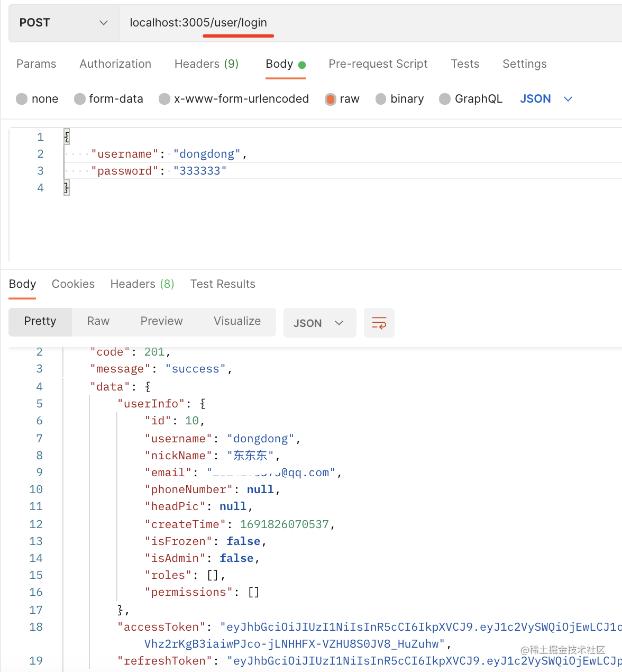
Task: Switch to the Params tab
Action: 36,64
